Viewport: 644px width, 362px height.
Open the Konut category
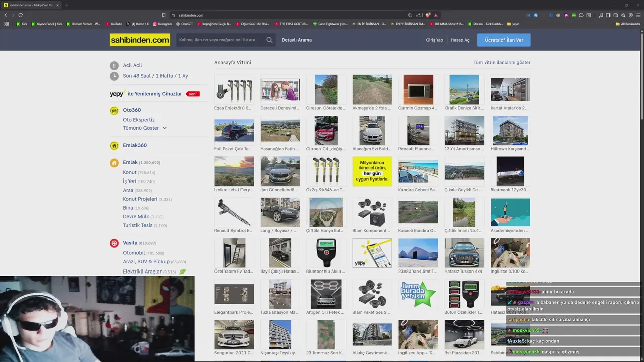click(130, 172)
